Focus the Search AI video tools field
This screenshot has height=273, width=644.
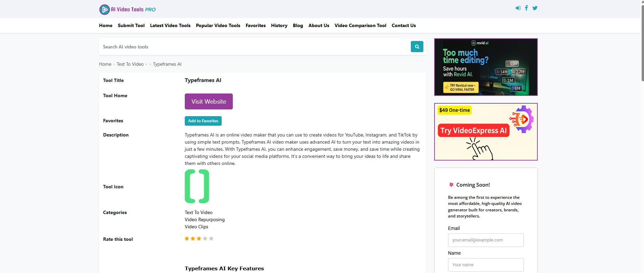254,47
